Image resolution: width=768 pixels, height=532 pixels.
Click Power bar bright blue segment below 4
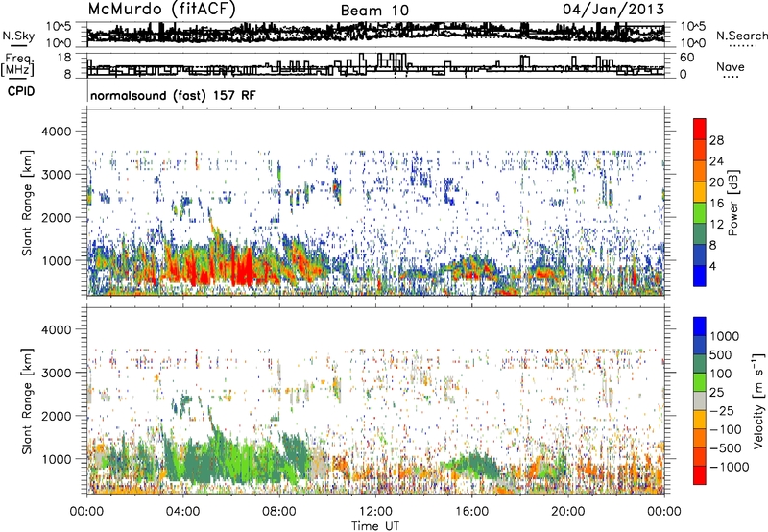(x=700, y=276)
